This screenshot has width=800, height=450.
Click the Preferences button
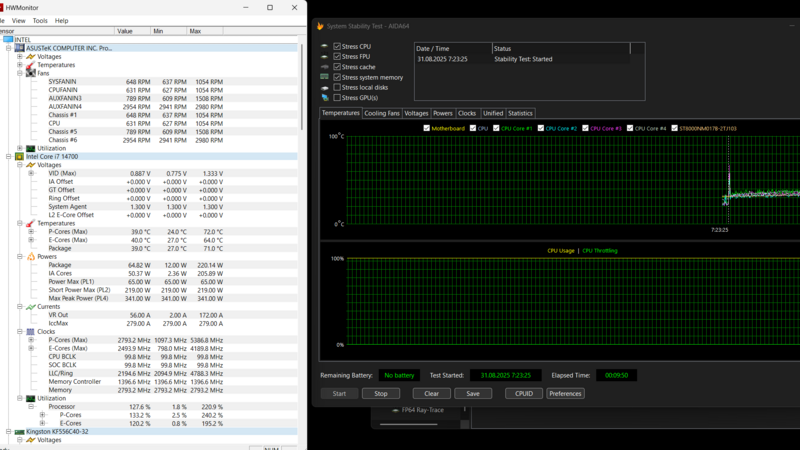coord(565,393)
